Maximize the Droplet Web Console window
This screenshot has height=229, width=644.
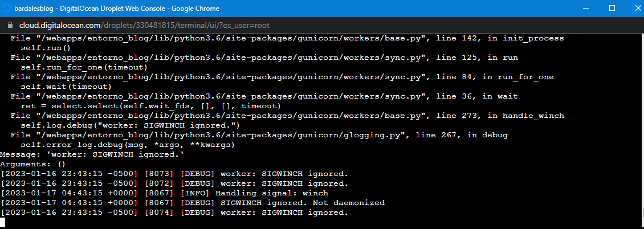612,9
